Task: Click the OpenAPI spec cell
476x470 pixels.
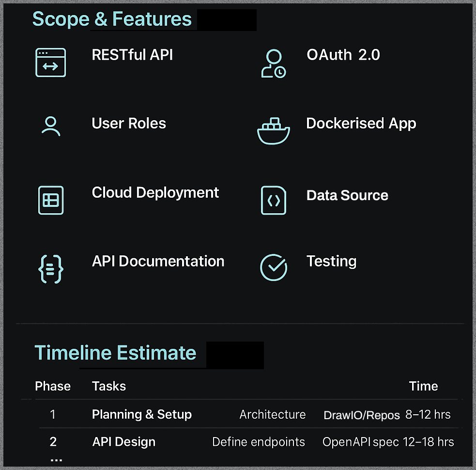Action: coord(361,442)
